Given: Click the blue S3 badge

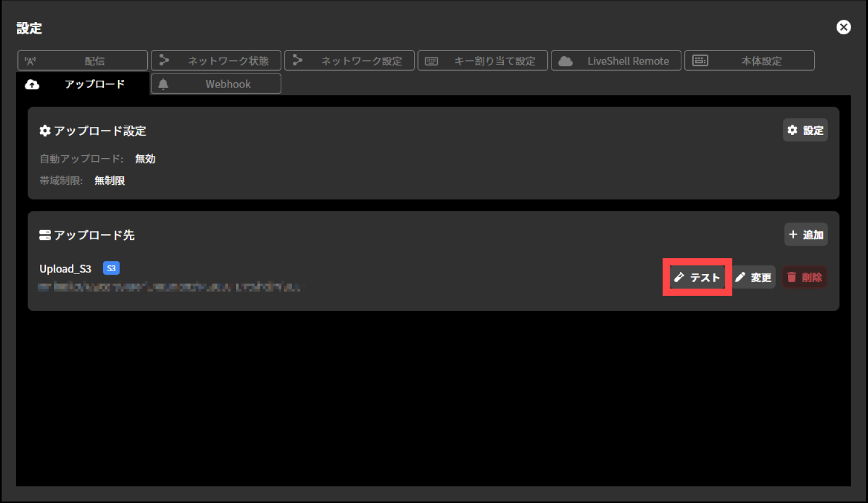Looking at the screenshot, I should pyautogui.click(x=111, y=268).
